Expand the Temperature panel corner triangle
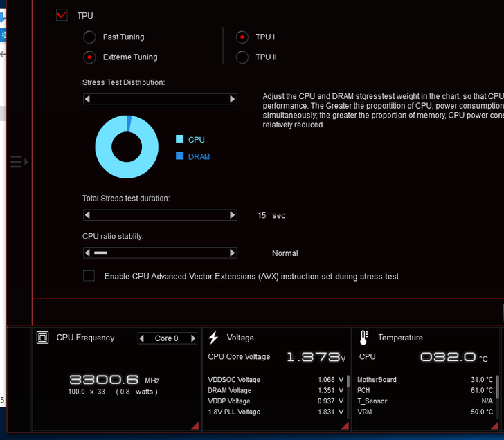This screenshot has height=440, width=504. [495, 425]
